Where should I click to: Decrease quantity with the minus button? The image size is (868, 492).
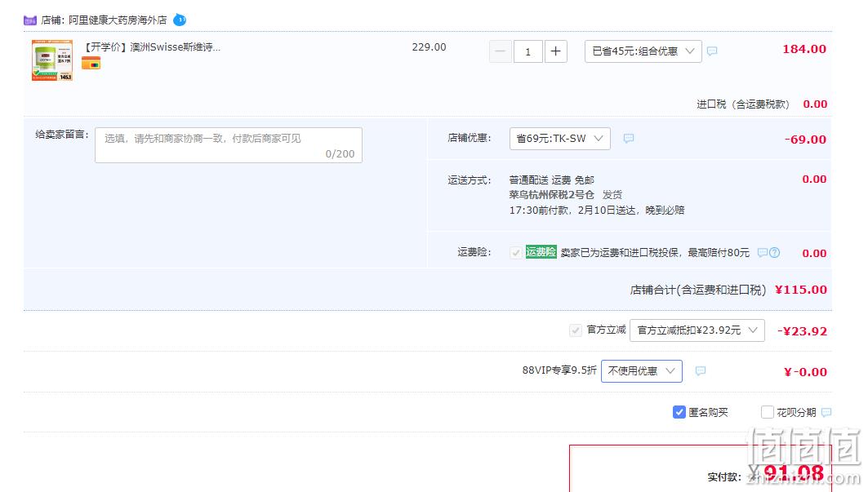tap(500, 51)
